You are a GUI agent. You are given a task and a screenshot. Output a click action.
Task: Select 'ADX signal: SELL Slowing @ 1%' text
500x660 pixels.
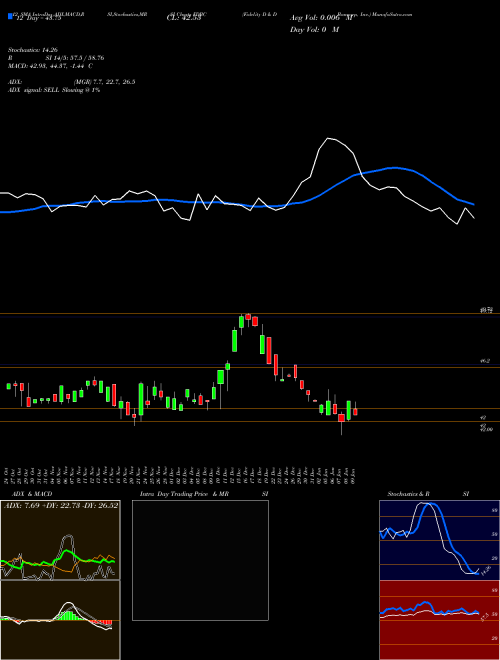click(x=54, y=90)
